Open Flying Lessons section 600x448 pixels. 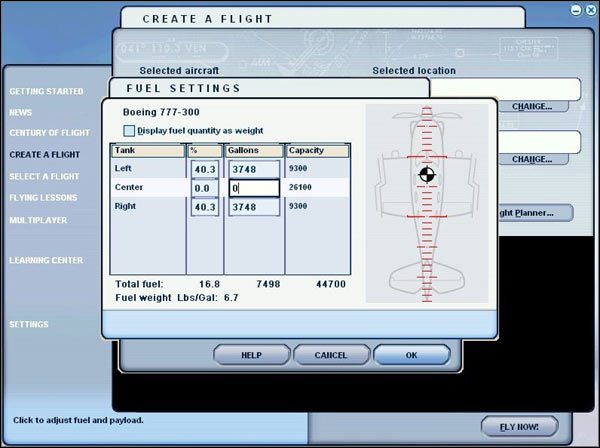[x=43, y=197]
